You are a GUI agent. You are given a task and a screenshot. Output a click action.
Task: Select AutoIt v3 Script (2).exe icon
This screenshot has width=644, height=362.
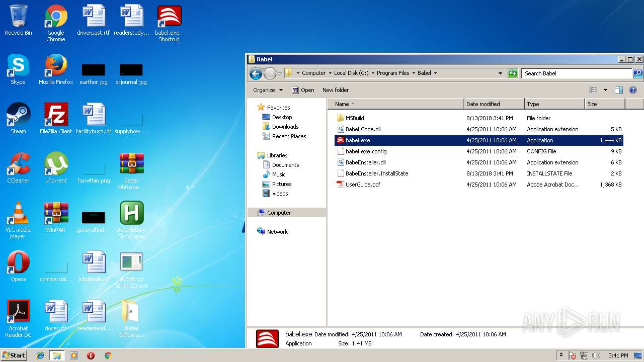[x=131, y=269]
